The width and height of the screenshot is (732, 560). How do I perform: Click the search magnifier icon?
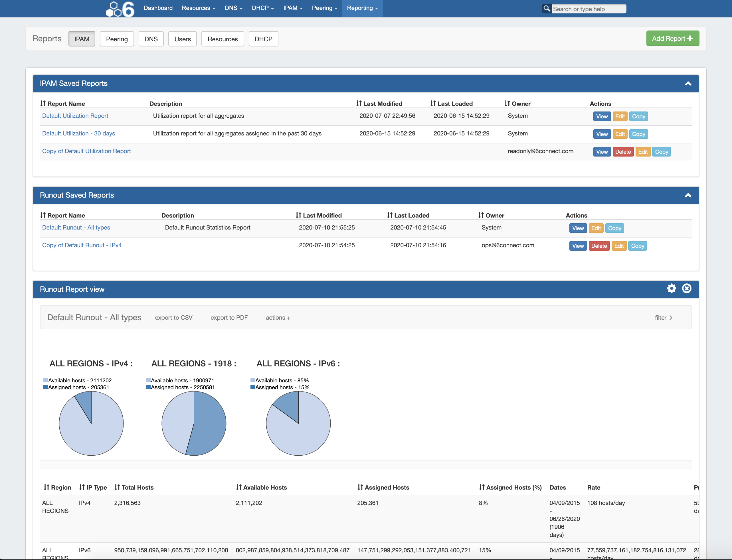546,8
